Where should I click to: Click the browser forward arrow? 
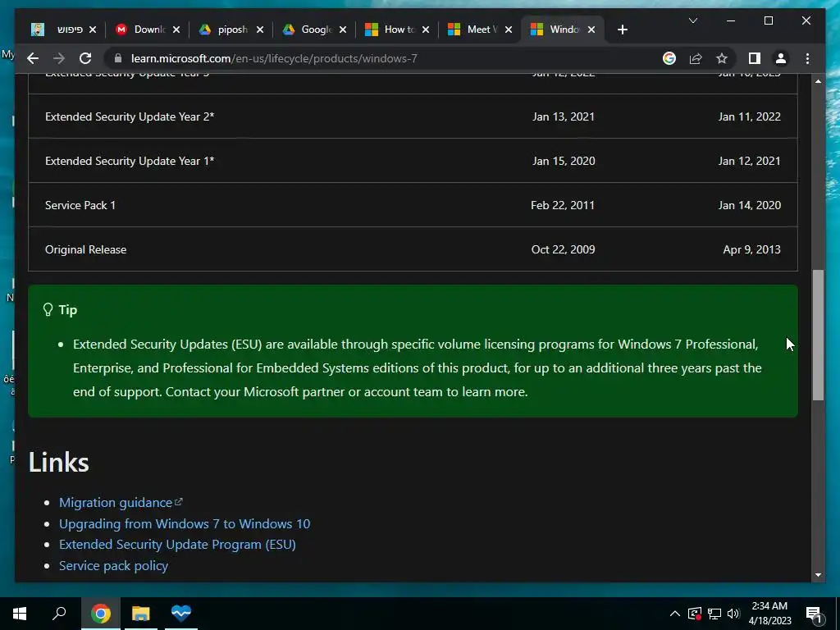point(59,58)
